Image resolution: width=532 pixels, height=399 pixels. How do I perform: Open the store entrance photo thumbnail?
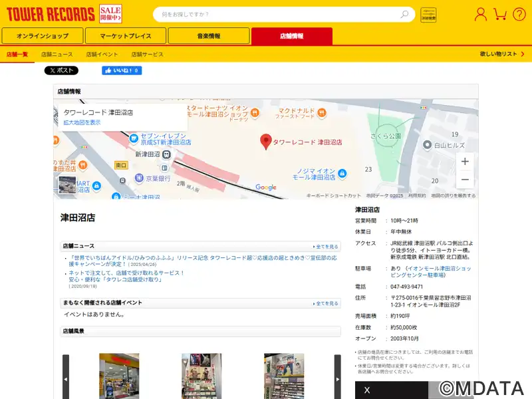click(x=119, y=376)
